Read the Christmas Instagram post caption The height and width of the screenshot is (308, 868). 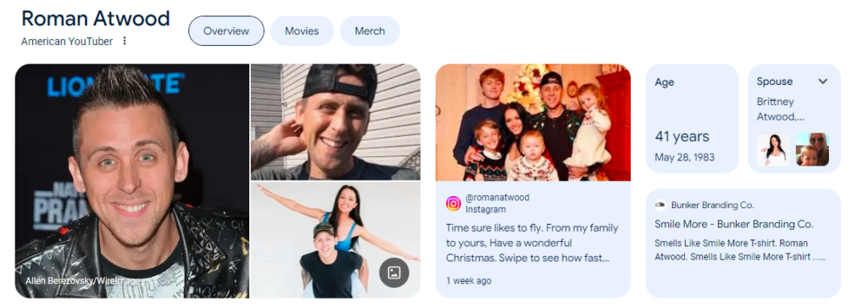[x=532, y=243]
